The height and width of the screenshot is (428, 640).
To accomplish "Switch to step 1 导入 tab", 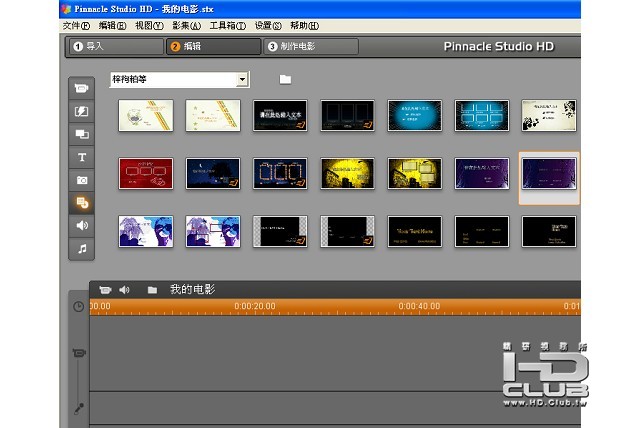I will pos(116,47).
